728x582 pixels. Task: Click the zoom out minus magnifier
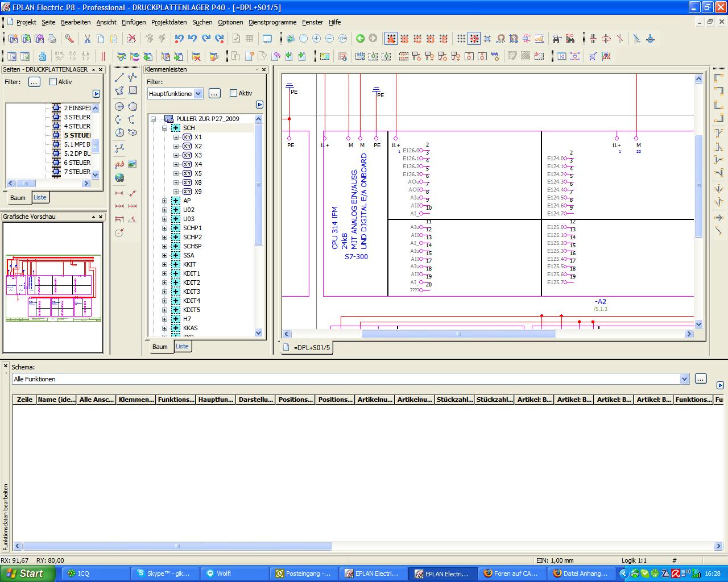pyautogui.click(x=329, y=39)
